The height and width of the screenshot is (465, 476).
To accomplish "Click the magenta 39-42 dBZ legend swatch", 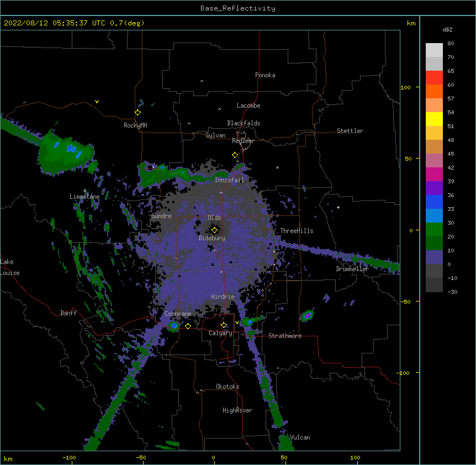I will (x=434, y=174).
